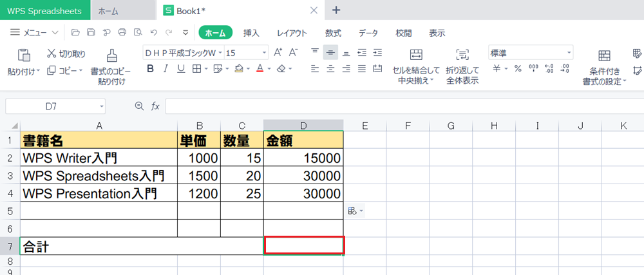
Task: Toggle bold formatting
Action: pos(150,68)
